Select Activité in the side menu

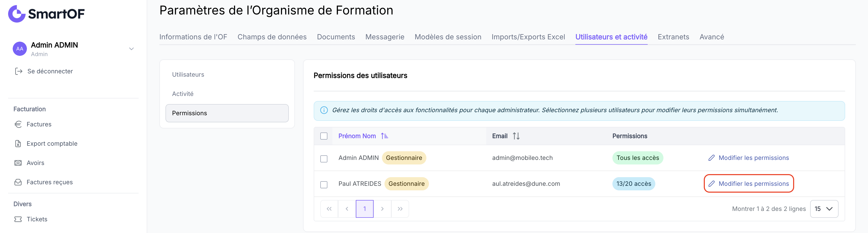(227, 94)
